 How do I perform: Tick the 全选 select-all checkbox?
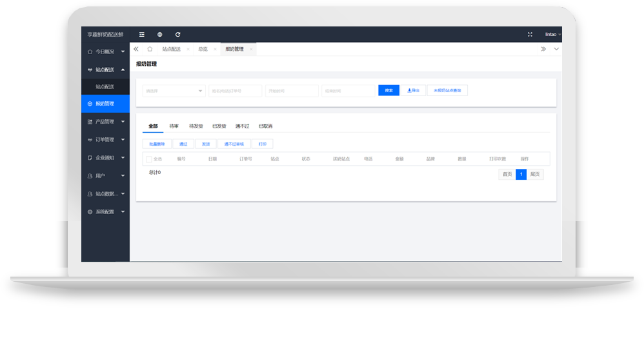click(x=149, y=159)
